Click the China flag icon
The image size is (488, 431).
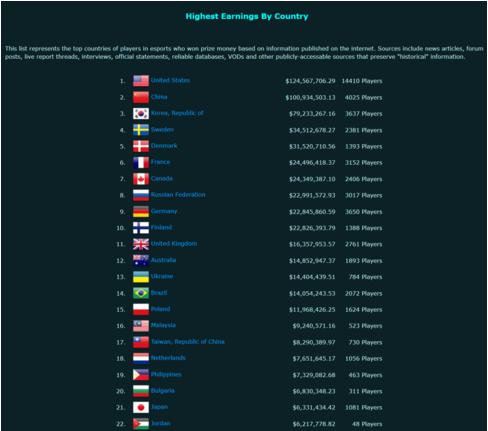[141, 97]
